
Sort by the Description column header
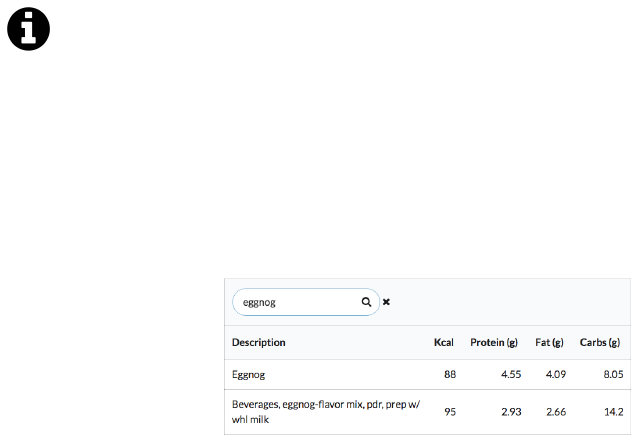[x=259, y=342]
